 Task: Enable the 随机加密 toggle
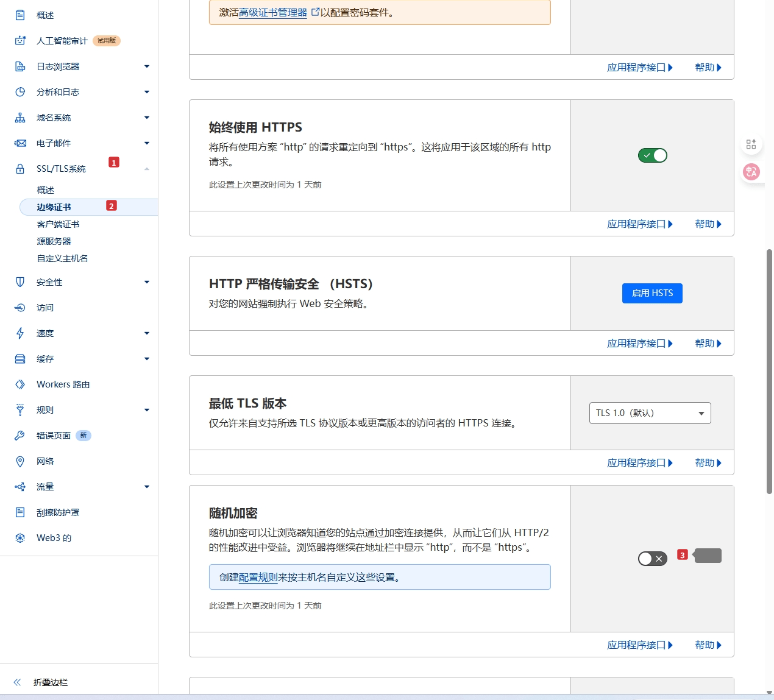tap(652, 558)
